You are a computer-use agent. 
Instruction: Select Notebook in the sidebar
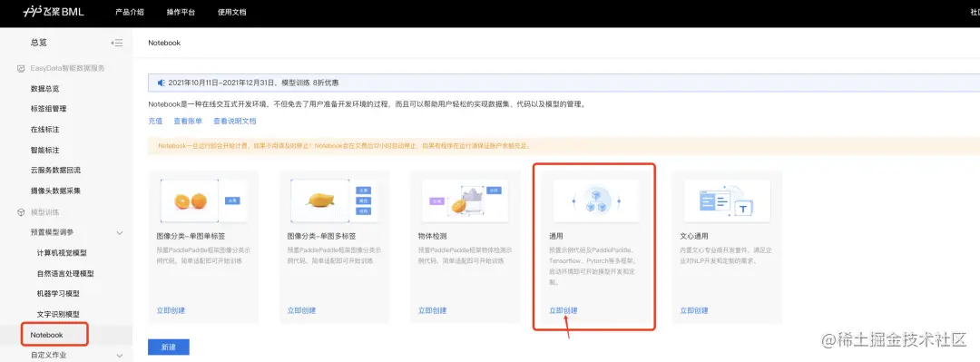[47, 335]
